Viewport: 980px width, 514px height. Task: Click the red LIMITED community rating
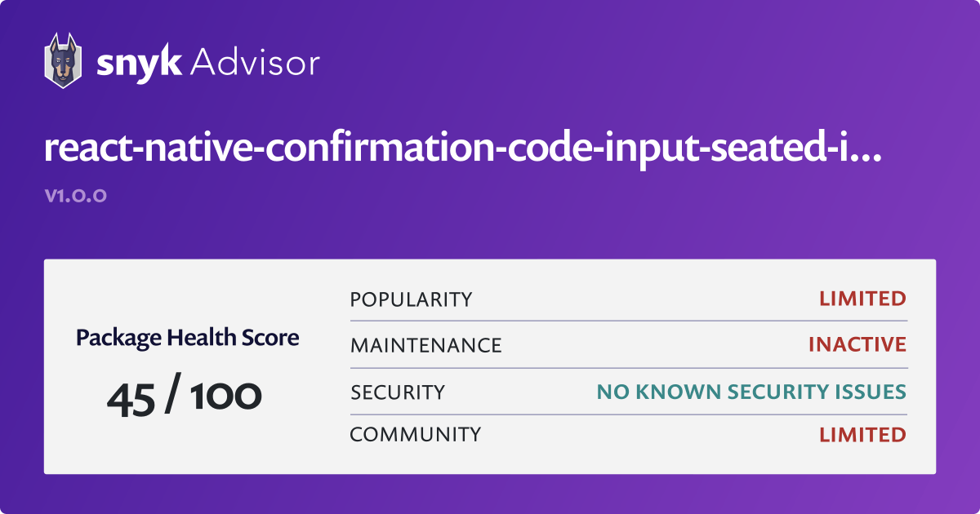pyautogui.click(x=862, y=435)
